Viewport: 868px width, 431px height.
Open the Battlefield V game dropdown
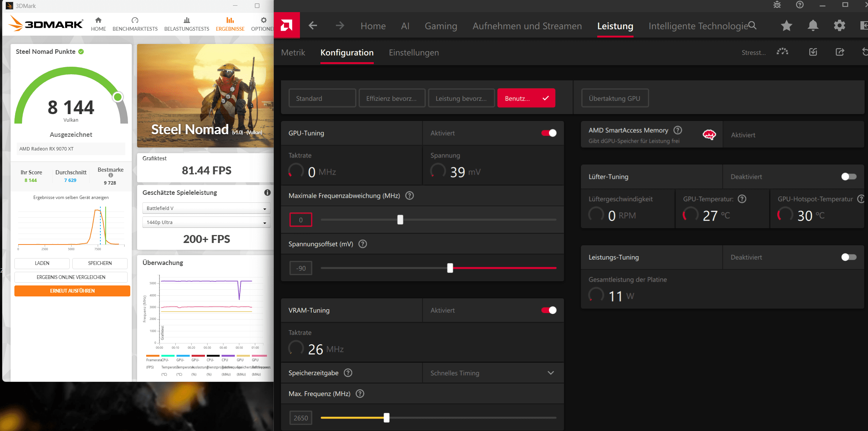coord(206,208)
